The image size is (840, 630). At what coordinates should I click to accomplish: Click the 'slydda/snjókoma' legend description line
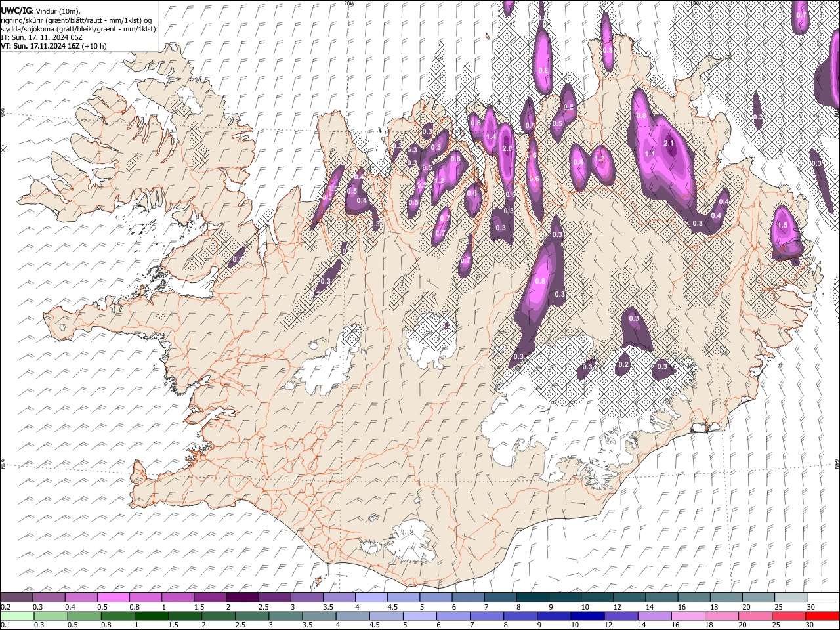pyautogui.click(x=78, y=29)
